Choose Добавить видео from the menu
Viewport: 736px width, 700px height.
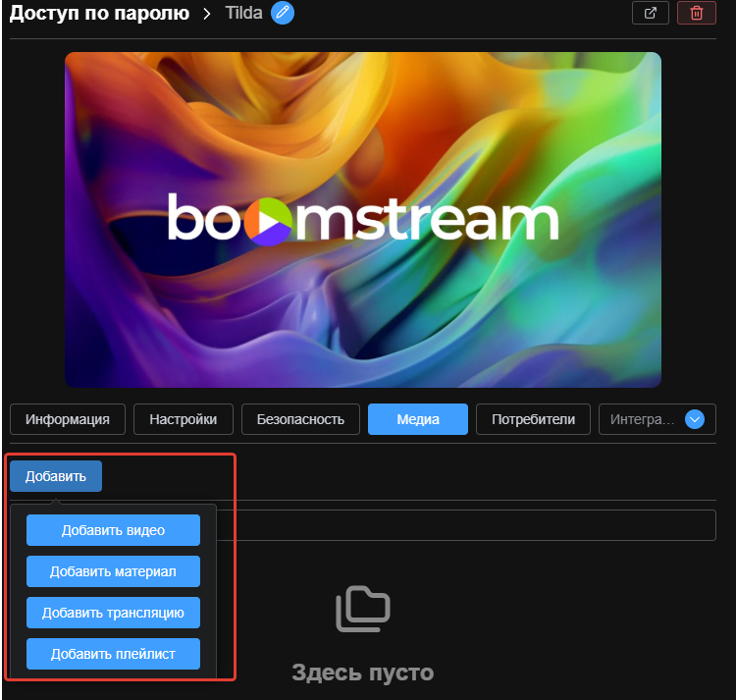(x=113, y=530)
